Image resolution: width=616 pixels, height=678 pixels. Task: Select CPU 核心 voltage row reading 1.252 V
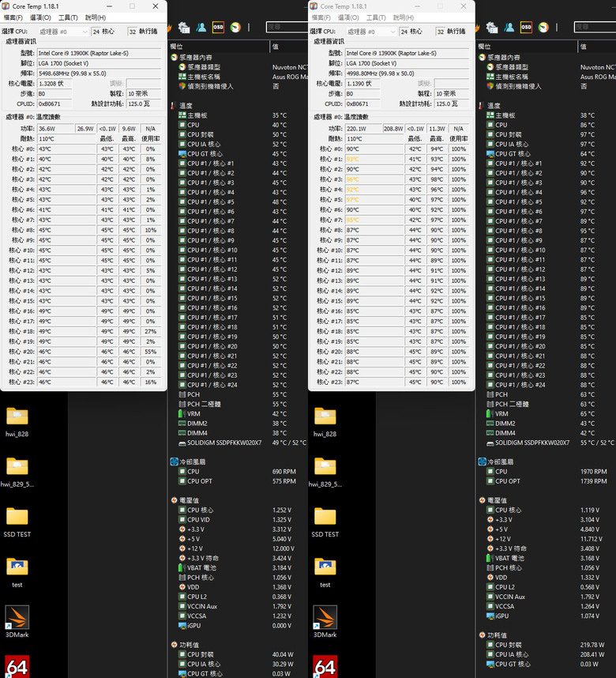pyautogui.click(x=238, y=510)
